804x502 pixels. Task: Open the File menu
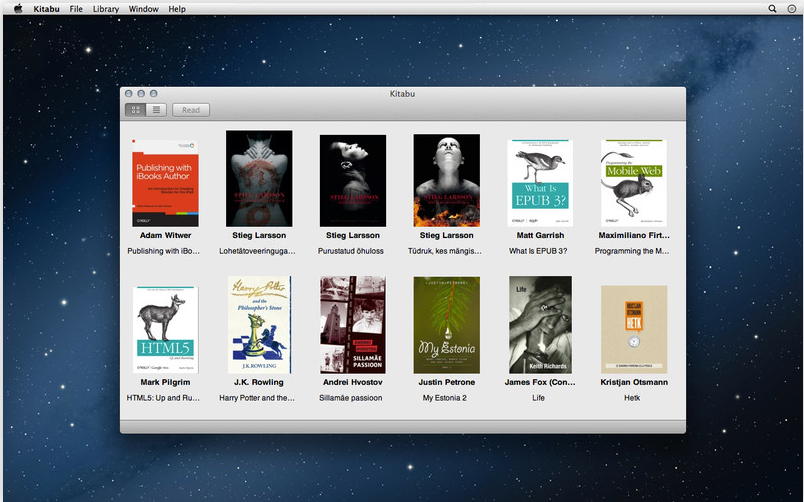(x=76, y=9)
